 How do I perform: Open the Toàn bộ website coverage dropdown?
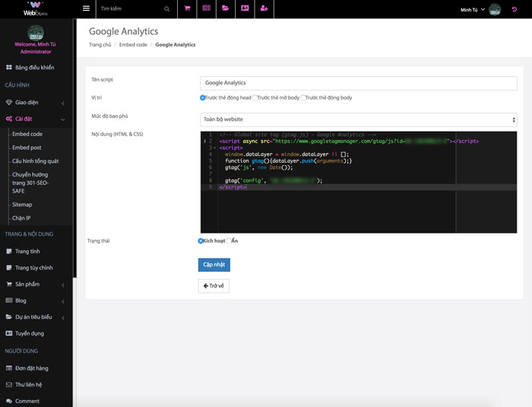(x=359, y=119)
